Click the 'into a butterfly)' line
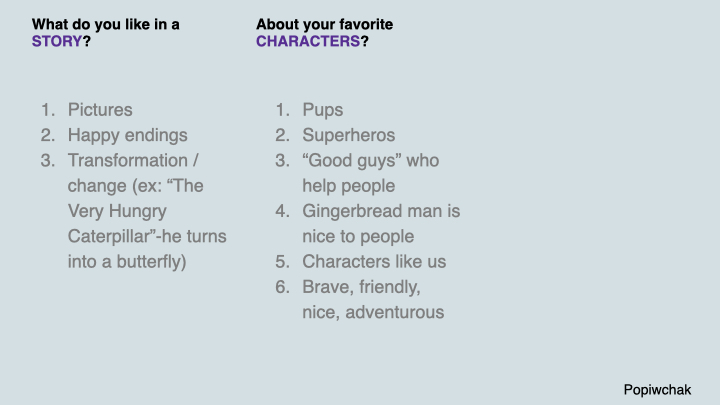The image size is (720, 405). coord(127,262)
